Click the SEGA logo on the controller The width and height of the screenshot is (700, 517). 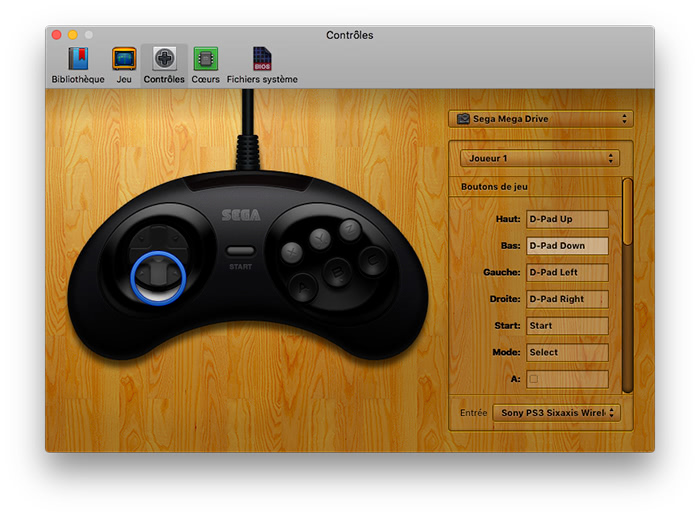coord(241,215)
